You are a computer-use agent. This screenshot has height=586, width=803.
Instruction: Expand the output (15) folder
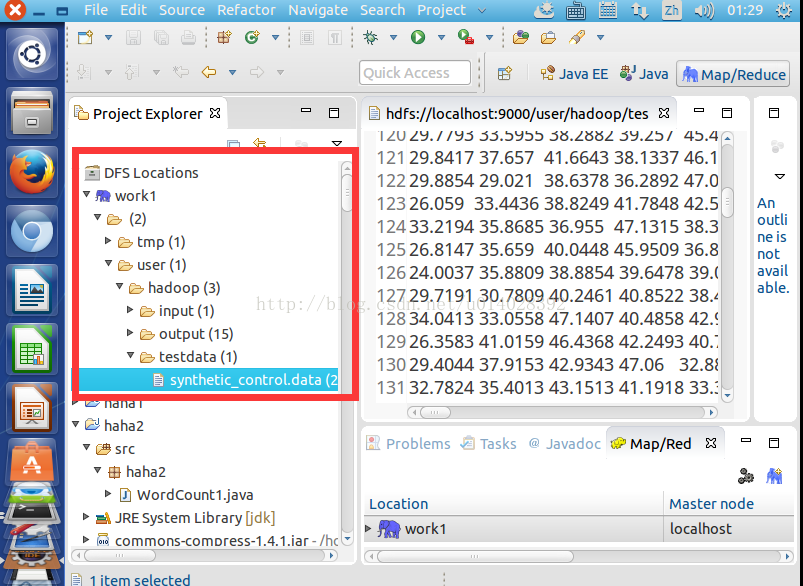point(130,332)
